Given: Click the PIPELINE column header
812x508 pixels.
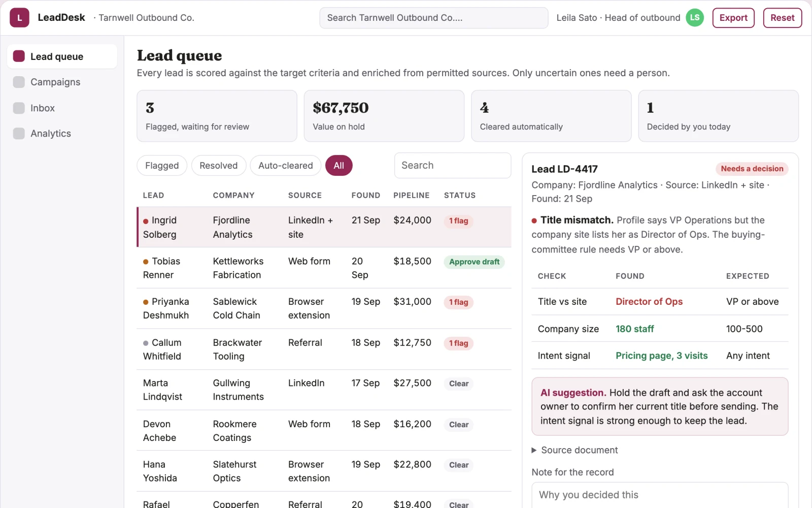Looking at the screenshot, I should 411,196.
